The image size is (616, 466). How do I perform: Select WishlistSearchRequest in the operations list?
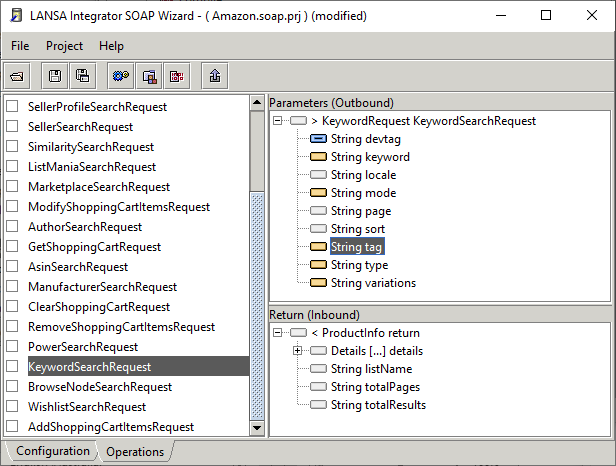point(87,407)
